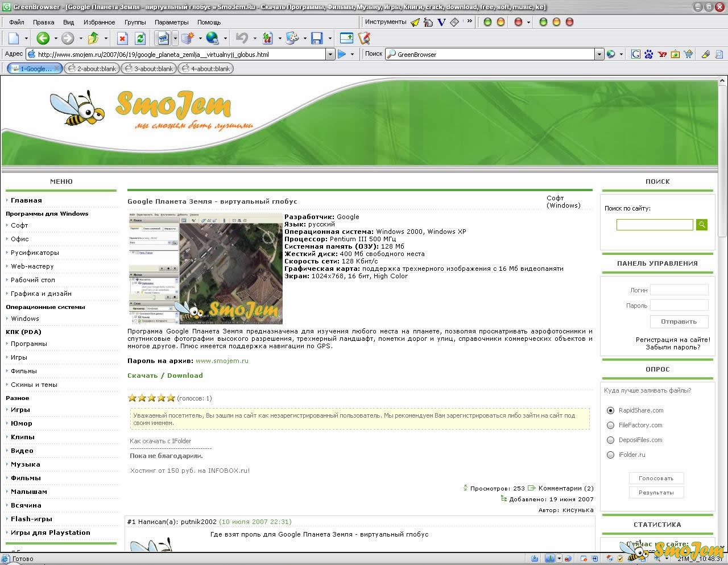
Task: Select the DeposiFiles.com poll option
Action: click(x=610, y=440)
